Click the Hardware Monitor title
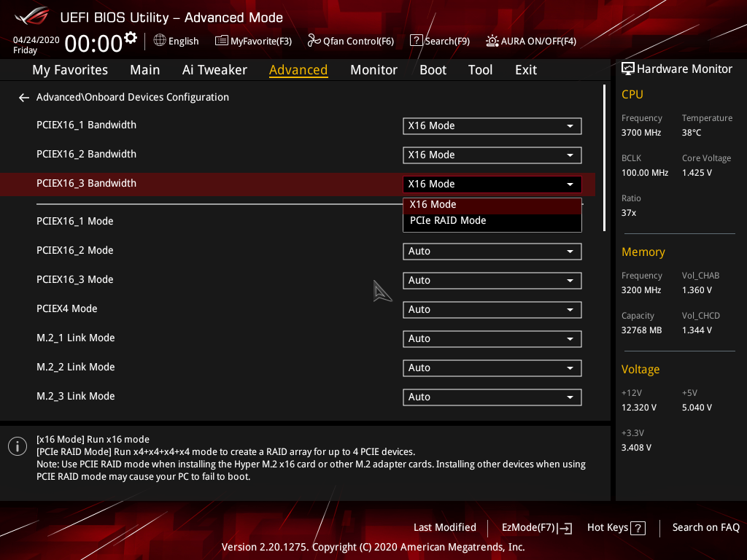747x560 pixels. pyautogui.click(x=684, y=69)
